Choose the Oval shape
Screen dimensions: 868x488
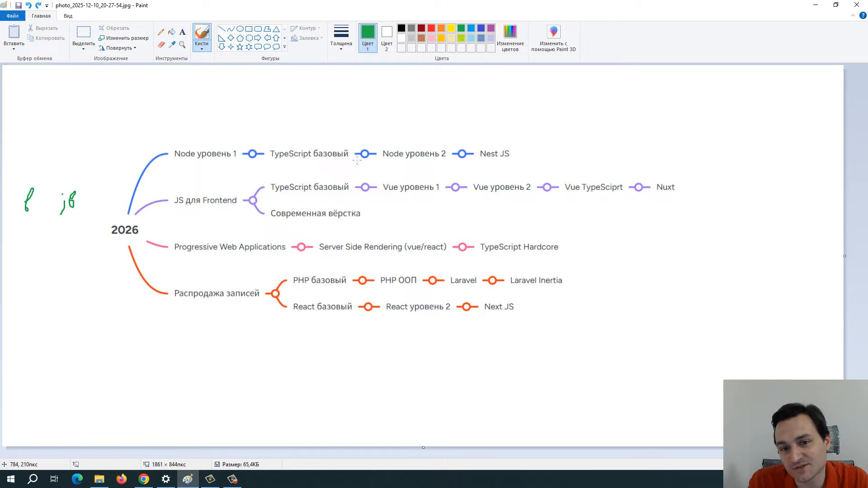click(x=240, y=29)
